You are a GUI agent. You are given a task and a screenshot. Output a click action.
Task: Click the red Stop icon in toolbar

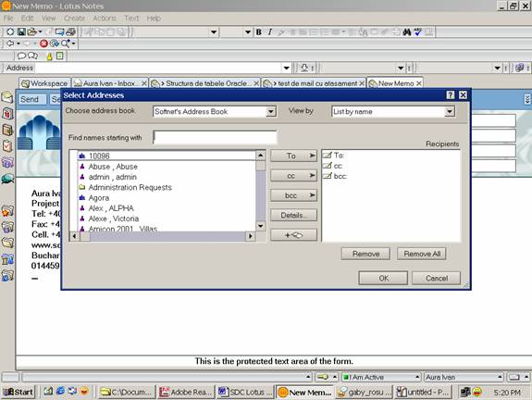click(x=43, y=44)
